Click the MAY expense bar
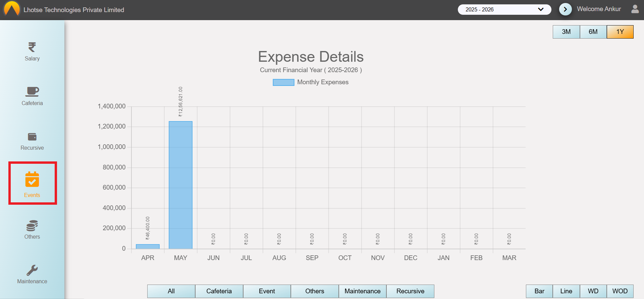The height and width of the screenshot is (299, 644). pyautogui.click(x=180, y=185)
